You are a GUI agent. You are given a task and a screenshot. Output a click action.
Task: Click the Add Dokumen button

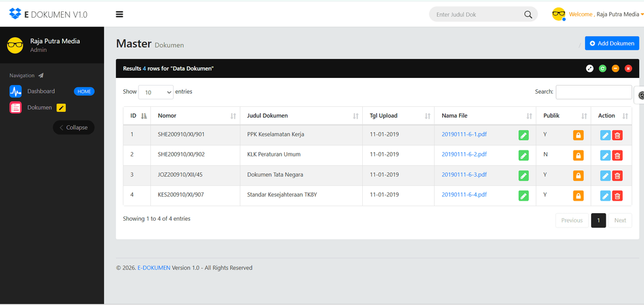pyautogui.click(x=612, y=43)
